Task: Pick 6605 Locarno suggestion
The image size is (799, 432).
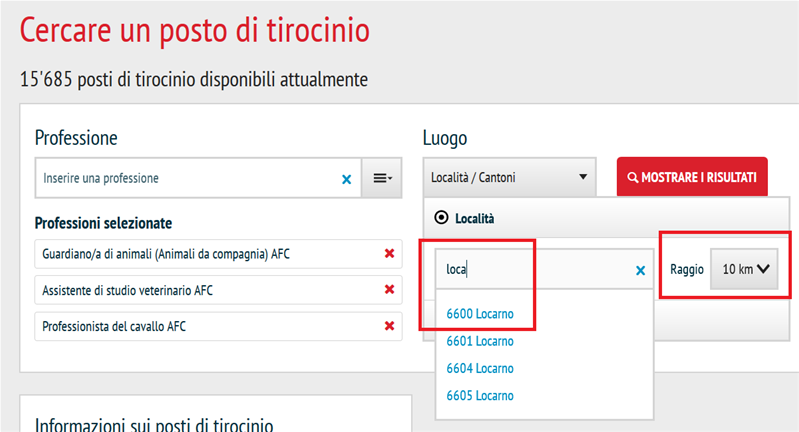Action: (480, 395)
